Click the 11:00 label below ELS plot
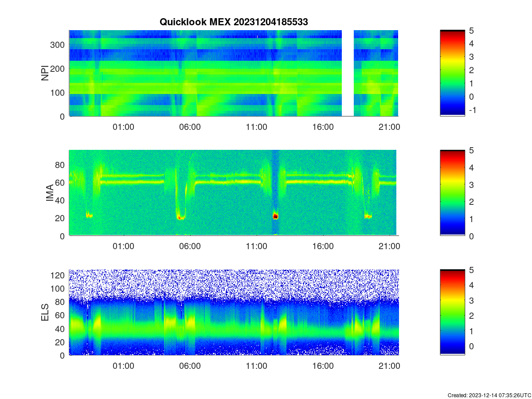This screenshot has height=399, width=532. pos(256,366)
